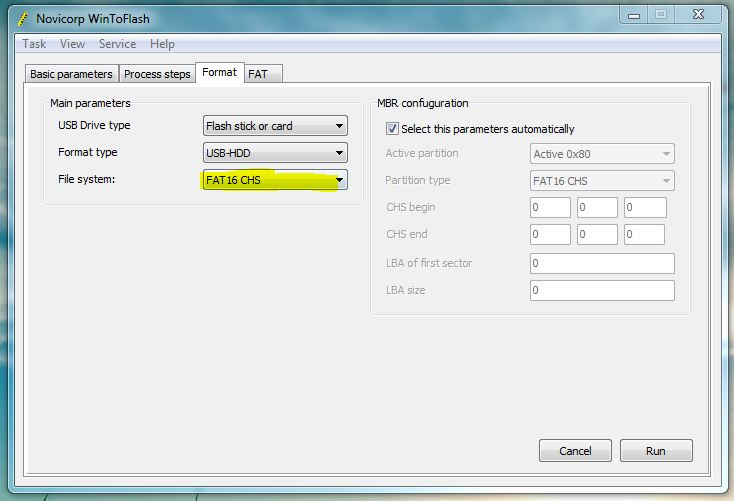734x501 pixels.
Task: Click the Run button
Action: coord(656,450)
